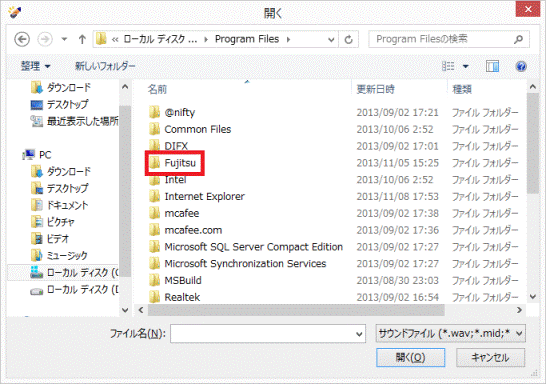Click file list scrollbar down arrow
The width and height of the screenshot is (546, 384).
[533, 297]
